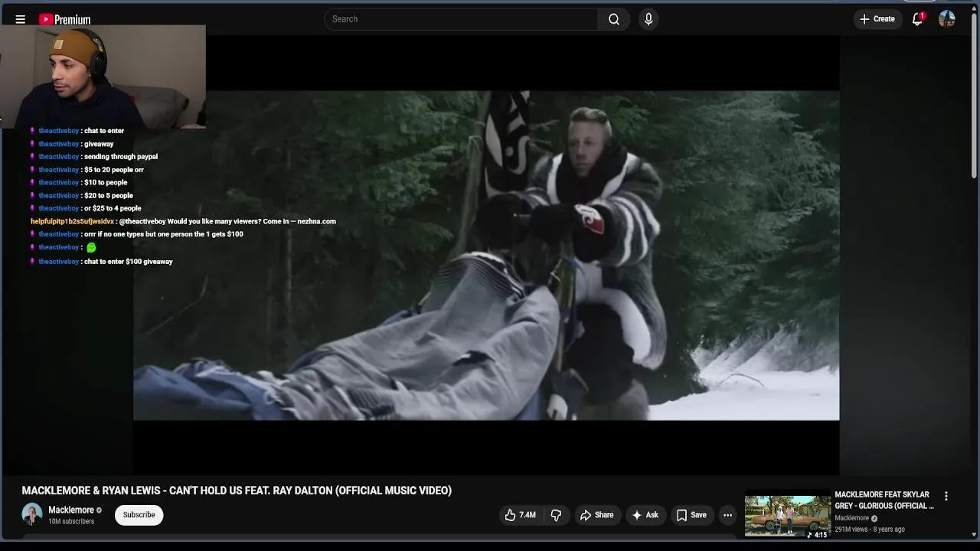Go to YouTube Premium home logo
Viewport: 980px width, 551px height.
(65, 19)
